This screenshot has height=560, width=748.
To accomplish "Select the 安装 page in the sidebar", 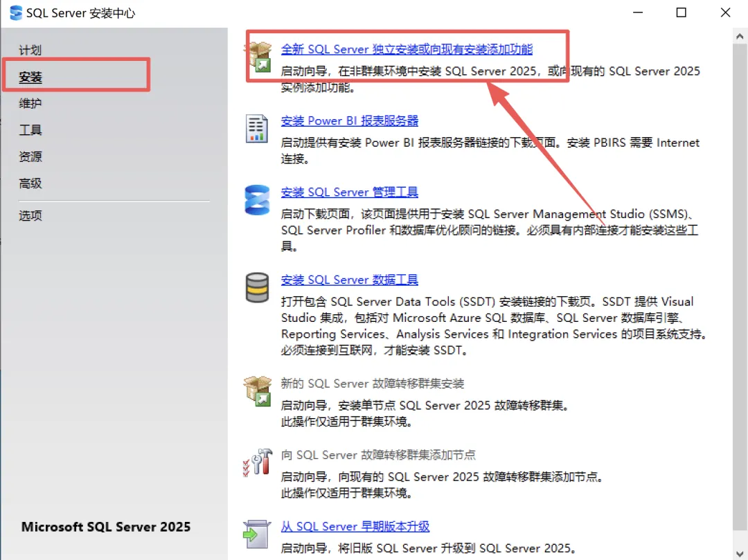I will tap(30, 77).
